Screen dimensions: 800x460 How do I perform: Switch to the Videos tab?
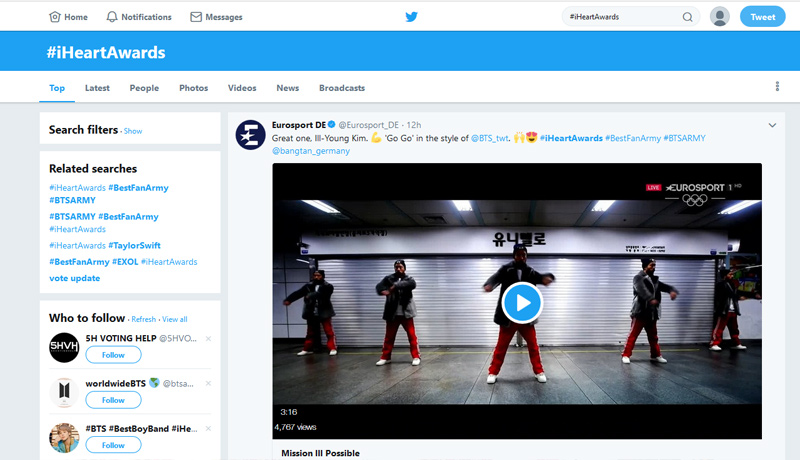tap(242, 88)
